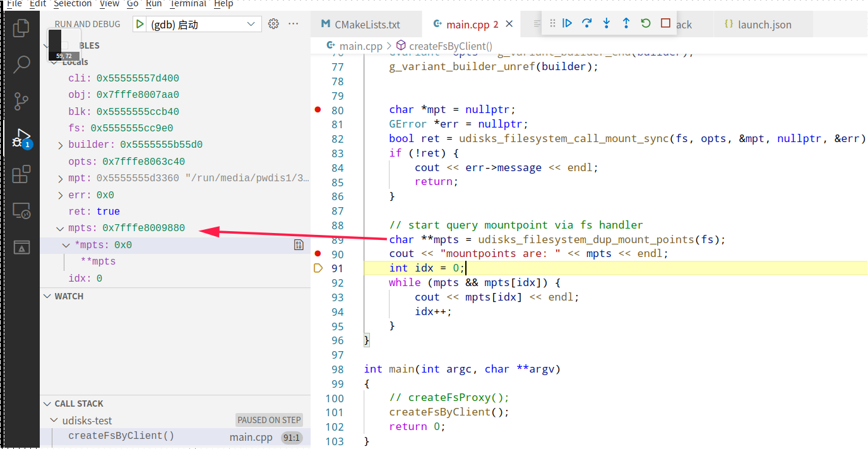
Task: Select the obj variable row
Action: click(x=175, y=95)
